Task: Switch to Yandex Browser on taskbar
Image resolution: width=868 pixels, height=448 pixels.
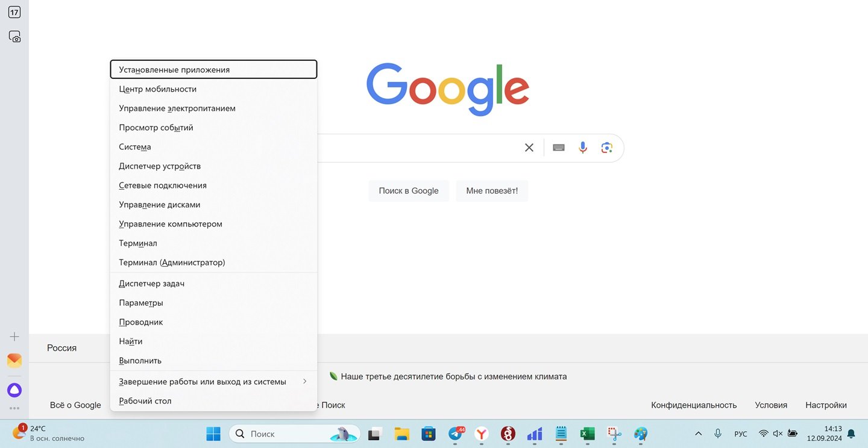Action: coord(482,434)
